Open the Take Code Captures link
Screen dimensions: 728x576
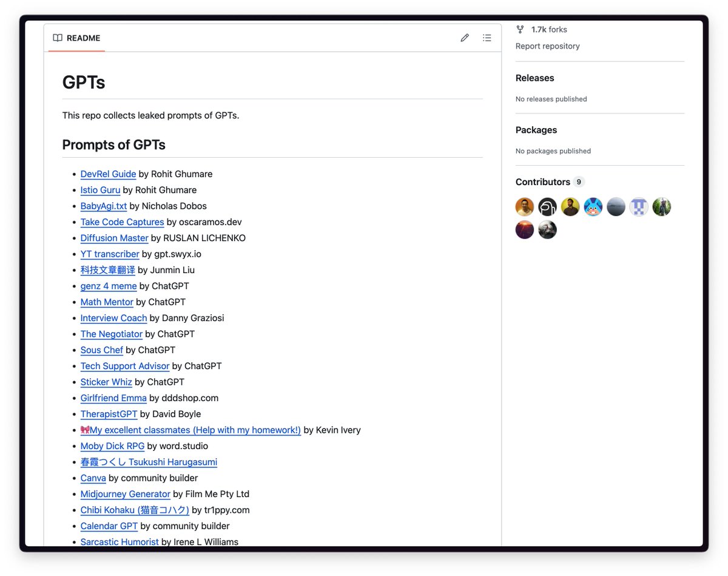coord(122,222)
